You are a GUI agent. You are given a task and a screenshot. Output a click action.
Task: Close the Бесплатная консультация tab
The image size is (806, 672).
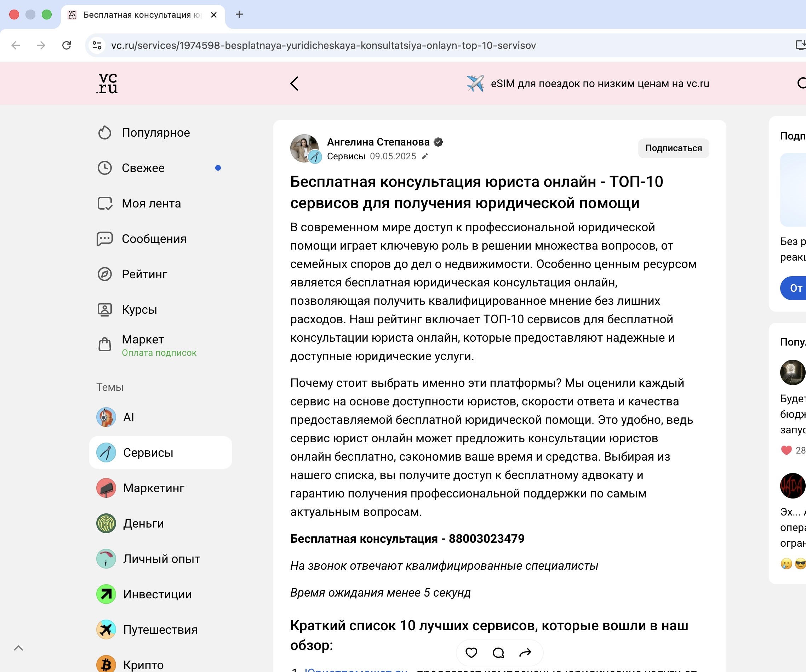(x=214, y=15)
